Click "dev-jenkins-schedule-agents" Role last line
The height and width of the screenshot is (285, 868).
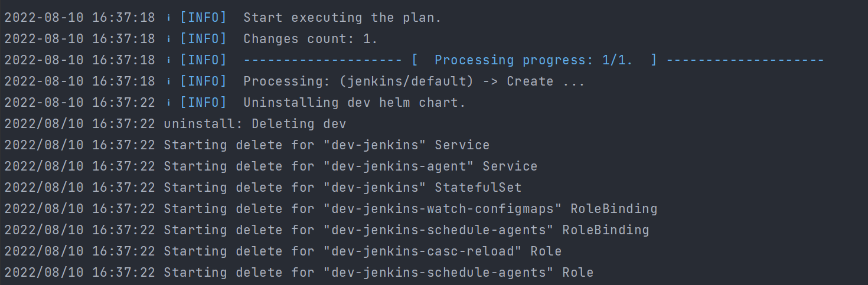point(299,273)
